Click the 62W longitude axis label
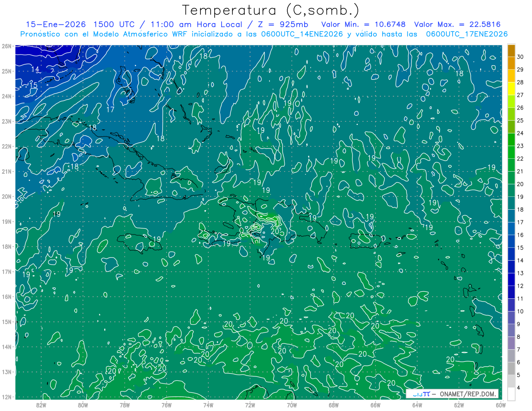Viewport: 532px width, 411px height. tap(459, 405)
